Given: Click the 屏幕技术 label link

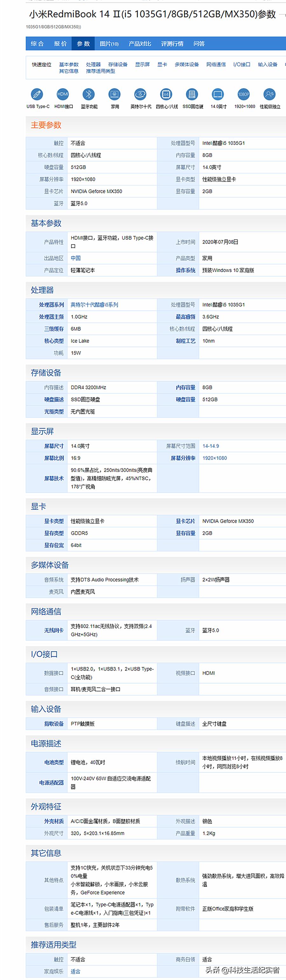Looking at the screenshot, I should [x=54, y=478].
